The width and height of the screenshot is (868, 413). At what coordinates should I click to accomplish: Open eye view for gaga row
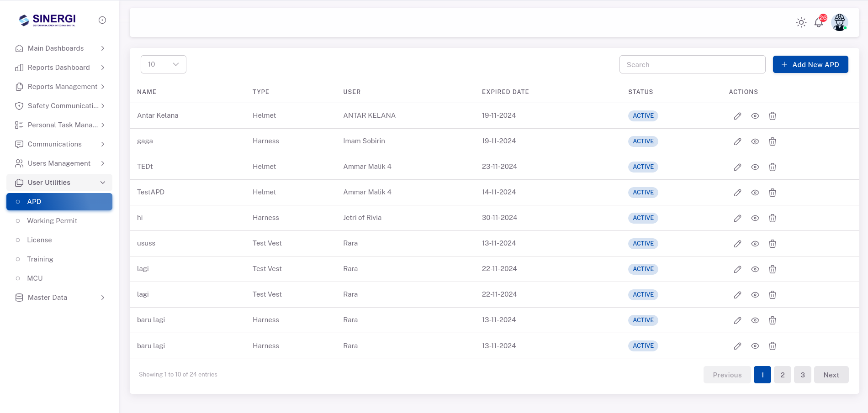click(755, 141)
